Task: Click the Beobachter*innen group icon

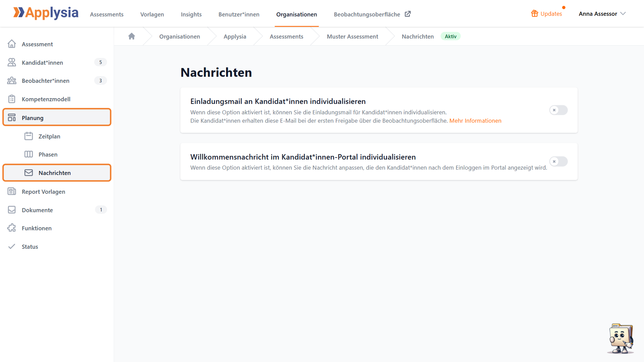Action: point(12,81)
